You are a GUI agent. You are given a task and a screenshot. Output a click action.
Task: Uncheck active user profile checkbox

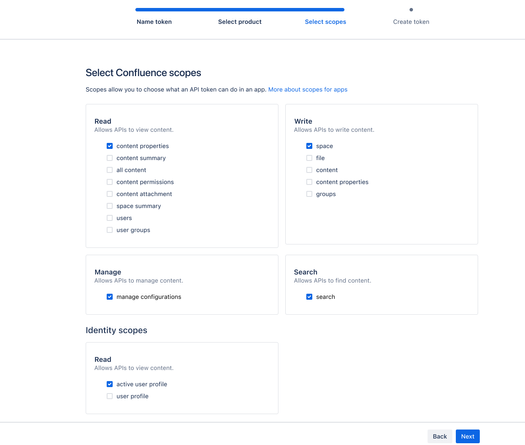click(109, 384)
